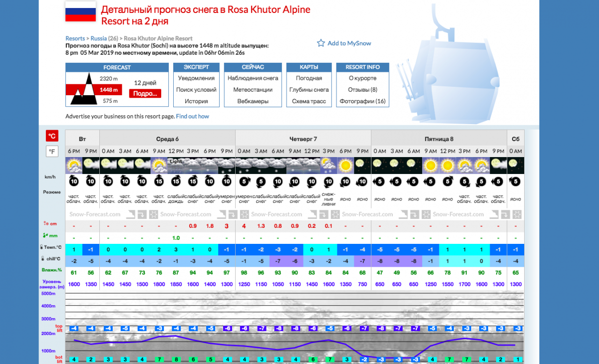The image size is (599, 364).
Task: Click the wind icon for Пятница 9 AM
Action: tap(430, 181)
